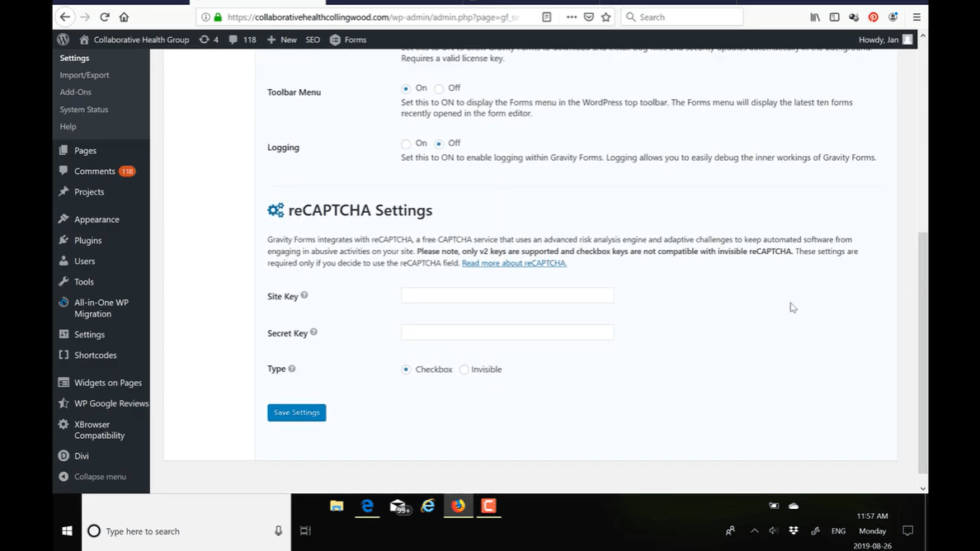Click the Windows Start button

[x=67, y=531]
